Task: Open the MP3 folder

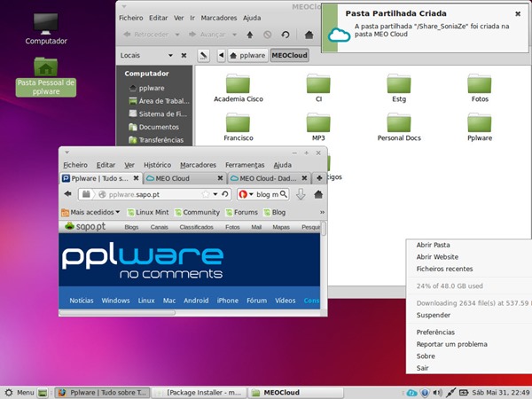Action: pos(318,127)
